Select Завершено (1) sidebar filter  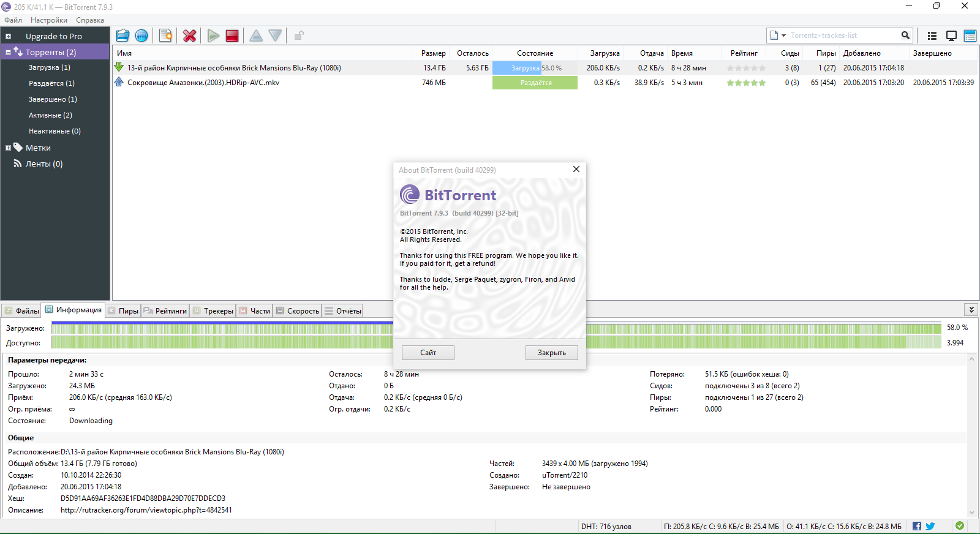point(53,99)
